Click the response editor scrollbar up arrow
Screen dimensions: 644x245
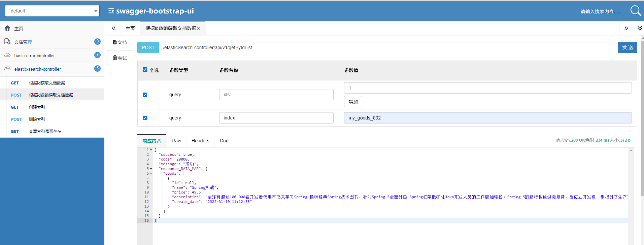631,150
